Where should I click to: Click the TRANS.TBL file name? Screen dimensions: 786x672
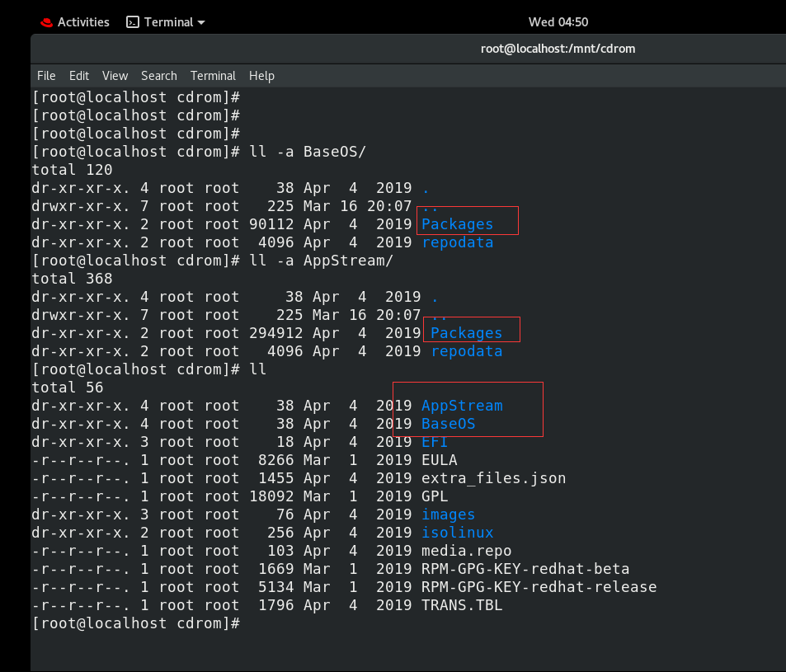(x=462, y=605)
